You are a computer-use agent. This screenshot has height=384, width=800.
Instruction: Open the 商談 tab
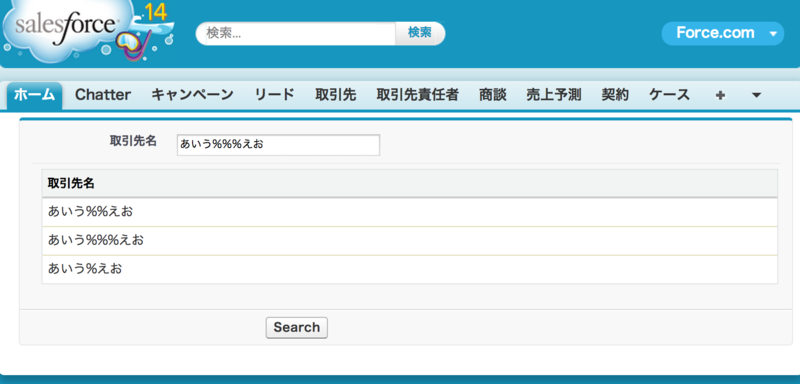[492, 95]
